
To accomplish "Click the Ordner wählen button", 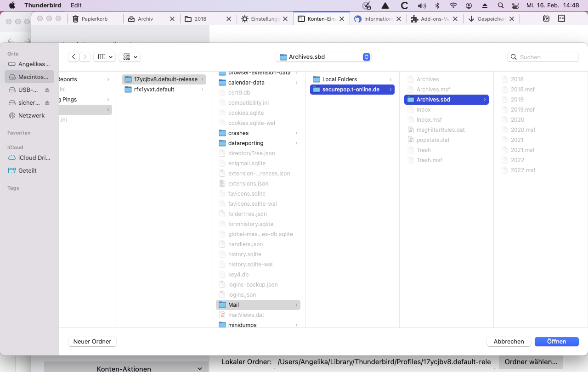I will pos(531,362).
